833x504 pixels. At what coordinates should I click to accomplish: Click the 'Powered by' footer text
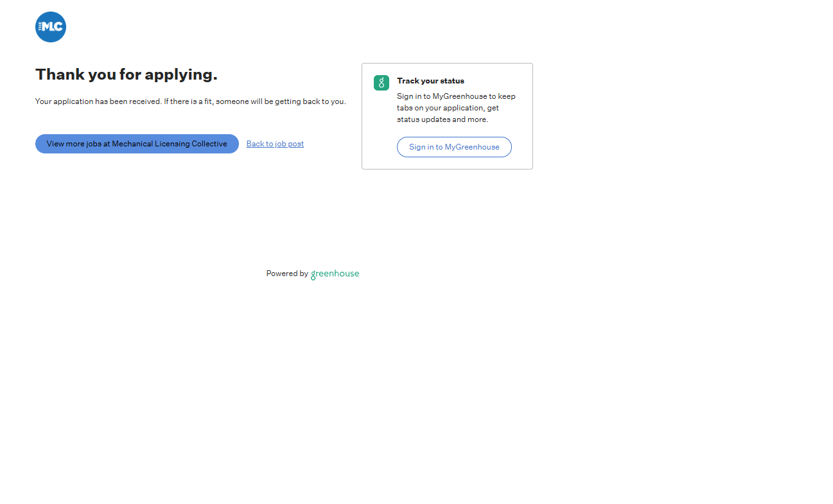click(287, 274)
